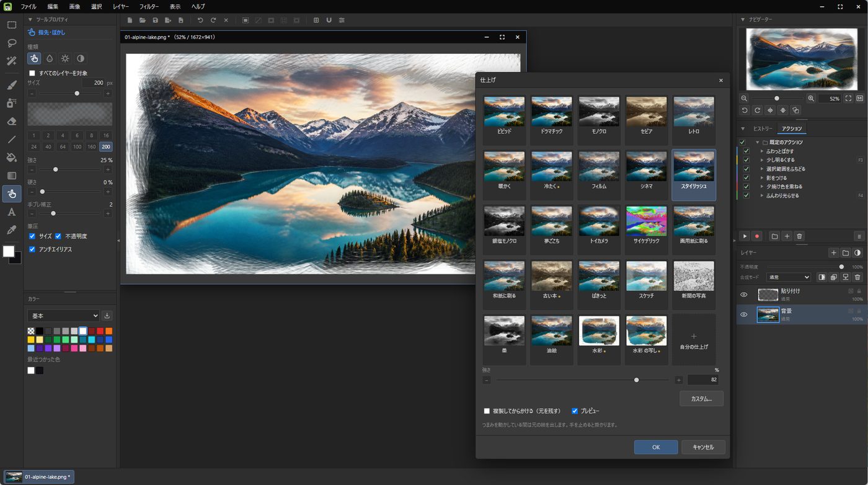The width and height of the screenshot is (868, 485).
Task: Click the undo arrow in the toolbar
Action: (200, 20)
